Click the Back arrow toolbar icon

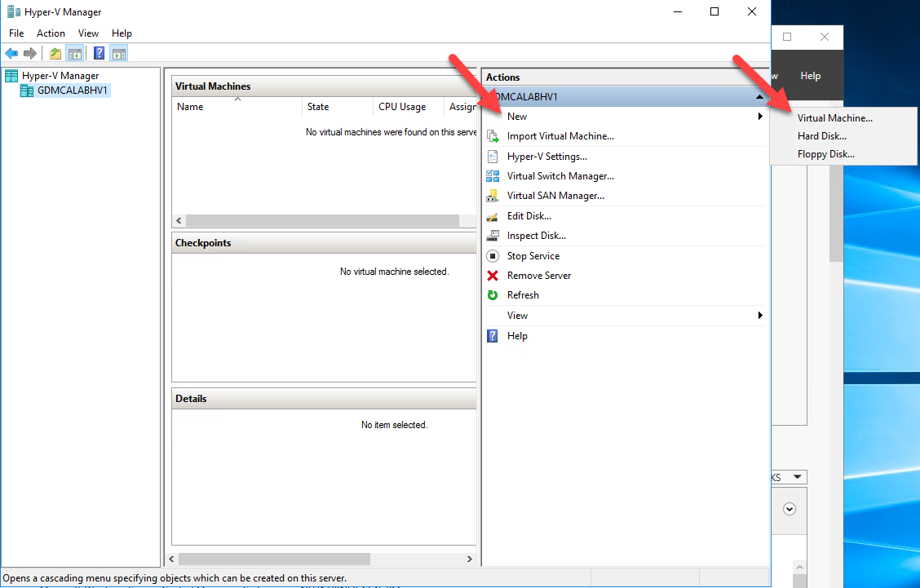[x=11, y=54]
